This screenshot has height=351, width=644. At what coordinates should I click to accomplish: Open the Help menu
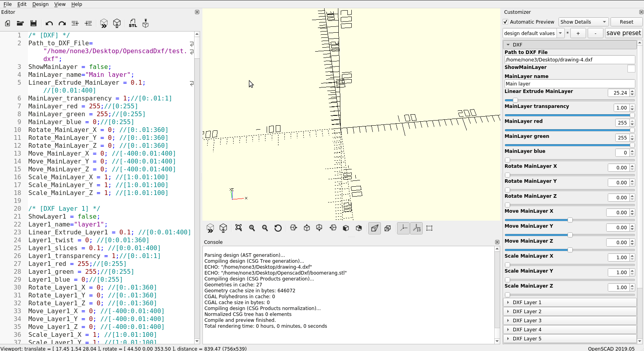tap(77, 4)
